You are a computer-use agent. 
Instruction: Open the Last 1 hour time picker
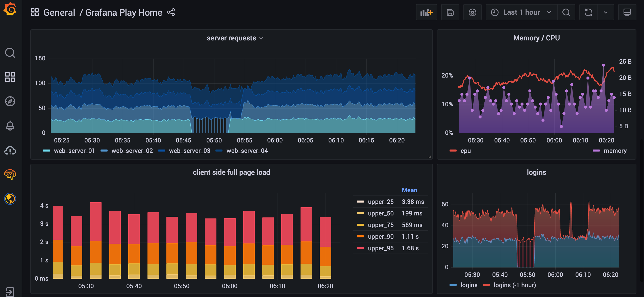tap(521, 12)
